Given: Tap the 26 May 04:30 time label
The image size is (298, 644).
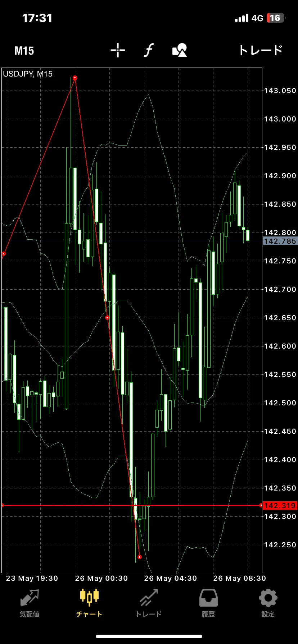Looking at the screenshot, I should [x=171, y=578].
